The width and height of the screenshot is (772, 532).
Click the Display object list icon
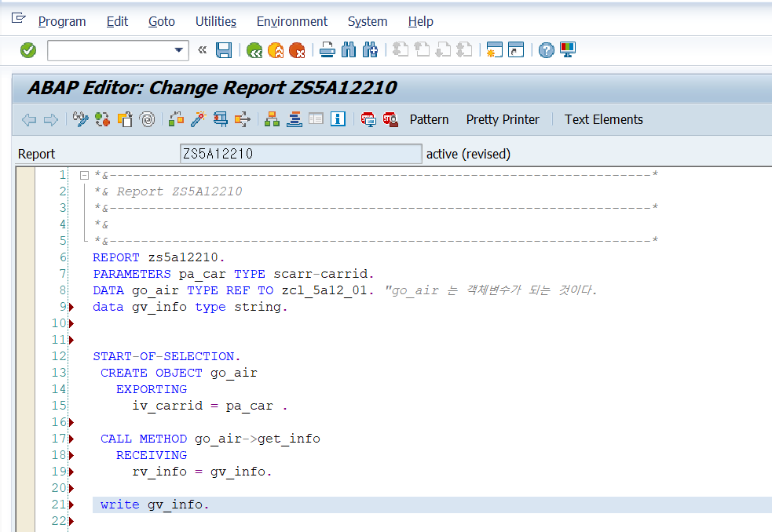tap(272, 119)
